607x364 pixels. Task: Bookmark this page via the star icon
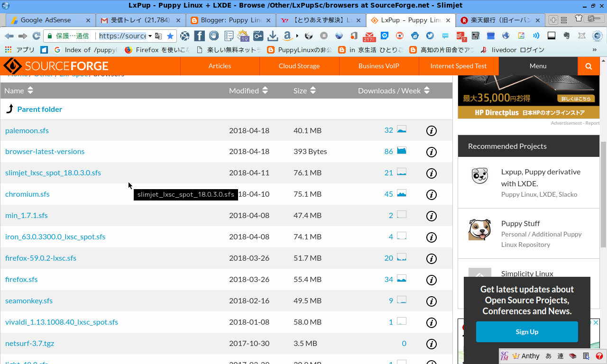(170, 36)
